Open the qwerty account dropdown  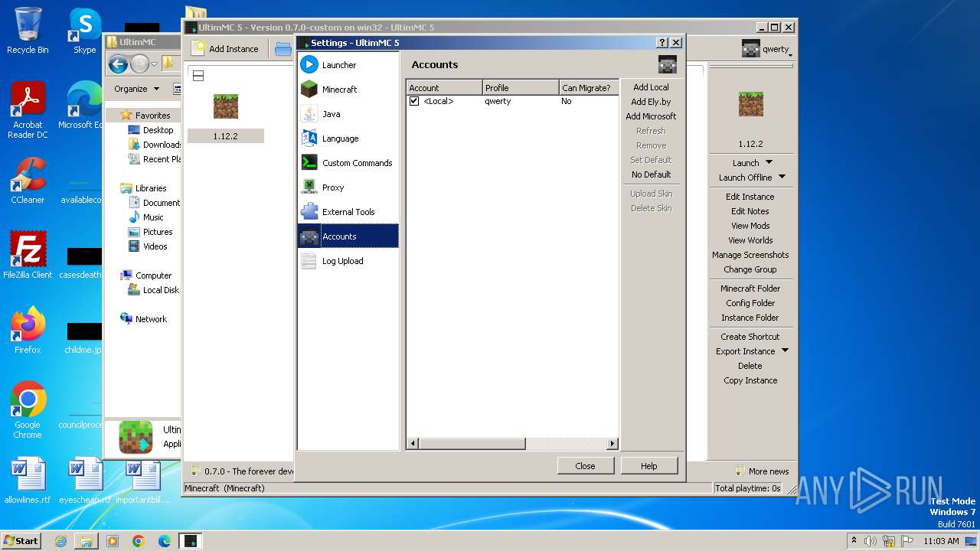[x=766, y=49]
